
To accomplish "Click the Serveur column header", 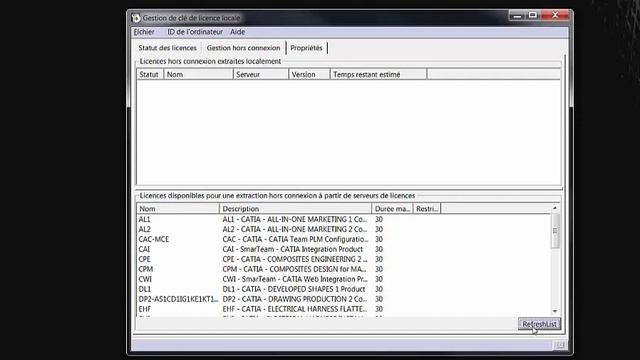I will (261, 74).
